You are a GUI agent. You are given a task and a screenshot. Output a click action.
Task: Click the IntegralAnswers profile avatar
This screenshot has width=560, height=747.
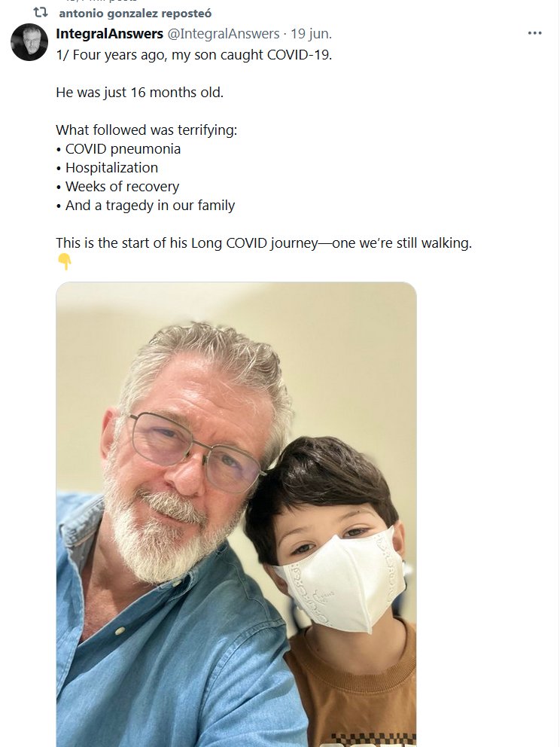[29, 42]
